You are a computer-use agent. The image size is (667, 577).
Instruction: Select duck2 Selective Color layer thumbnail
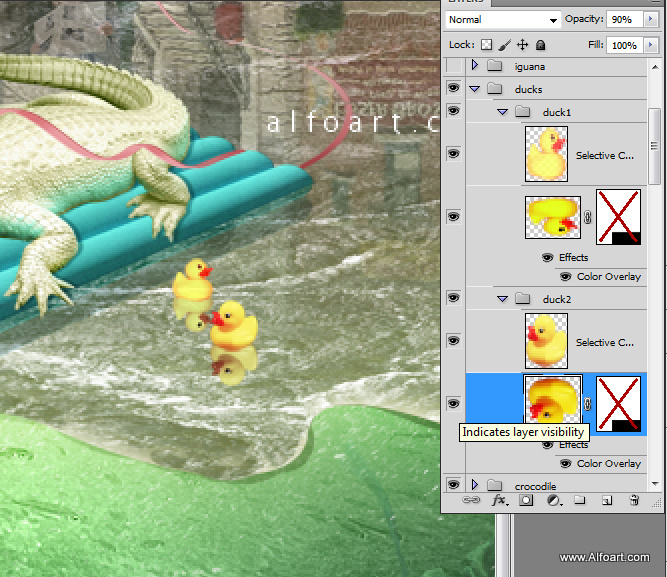[546, 341]
